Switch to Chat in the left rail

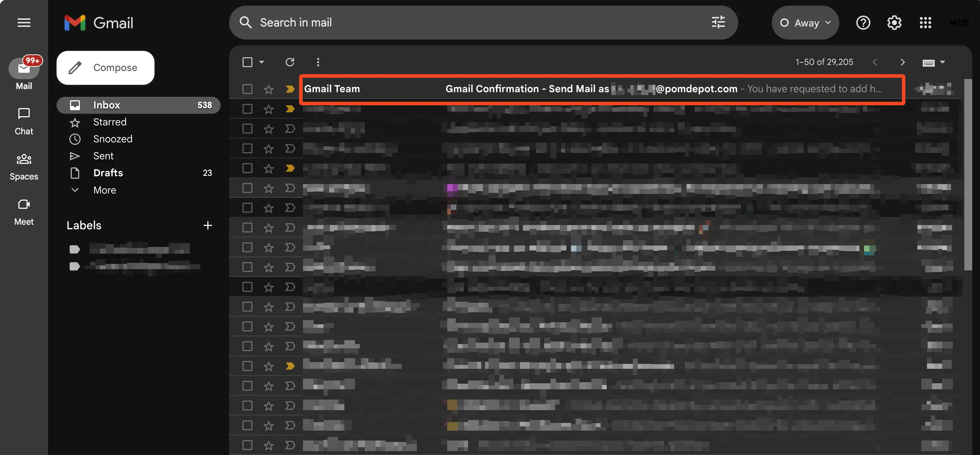(x=24, y=121)
